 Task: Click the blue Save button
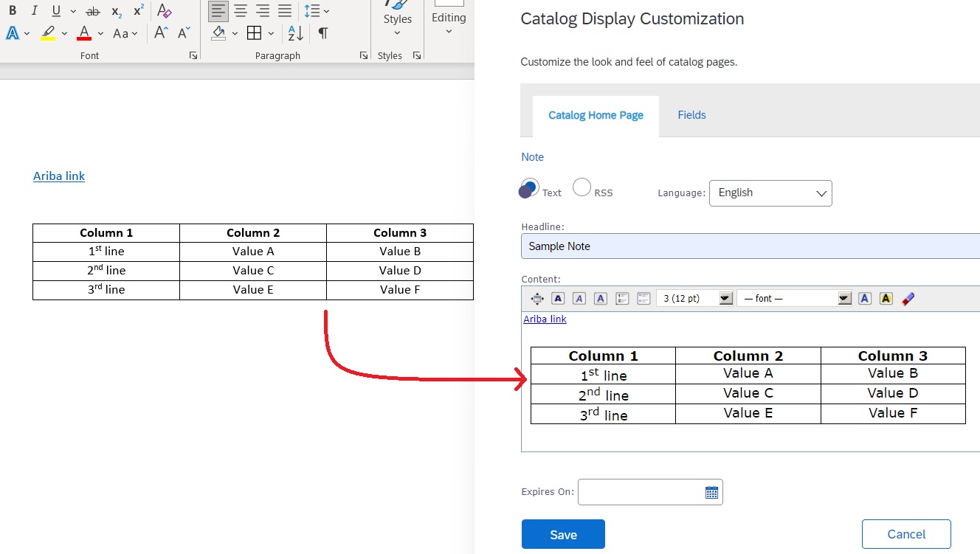(x=563, y=534)
